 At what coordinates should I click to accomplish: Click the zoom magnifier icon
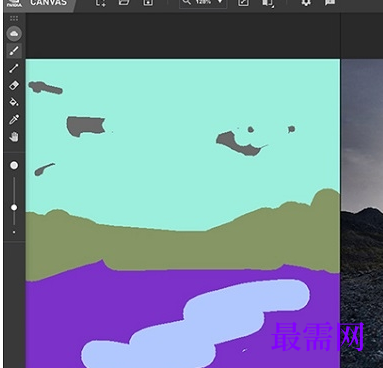click(x=186, y=2)
